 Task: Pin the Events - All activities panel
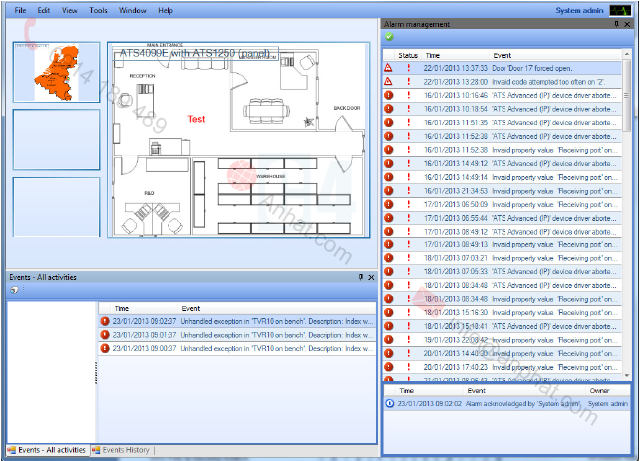(x=361, y=277)
